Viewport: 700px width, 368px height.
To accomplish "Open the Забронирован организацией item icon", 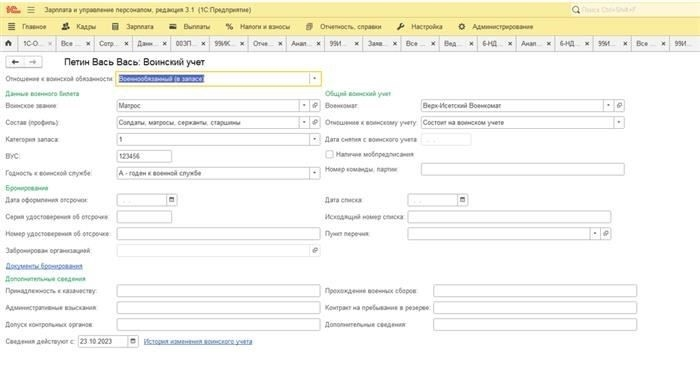I will click(x=315, y=251).
